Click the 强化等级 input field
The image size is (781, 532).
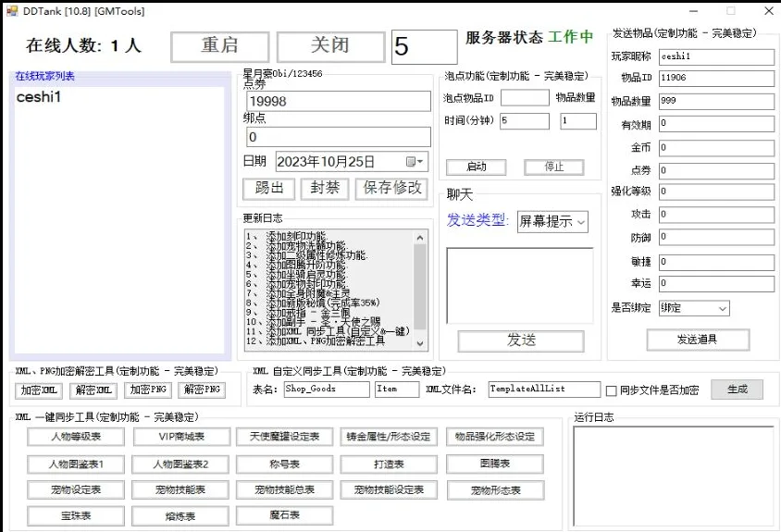(716, 192)
